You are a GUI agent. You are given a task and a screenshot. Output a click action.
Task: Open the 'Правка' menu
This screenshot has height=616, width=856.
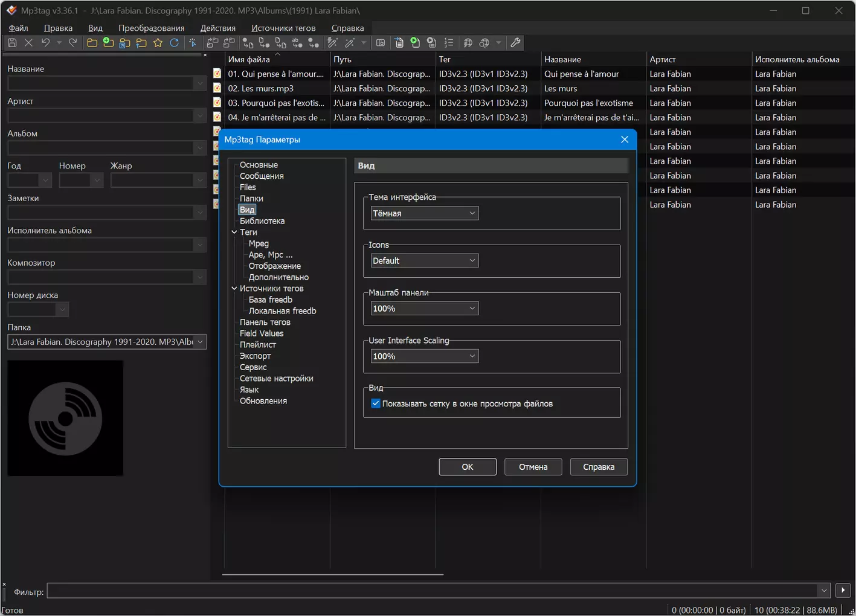[58, 28]
